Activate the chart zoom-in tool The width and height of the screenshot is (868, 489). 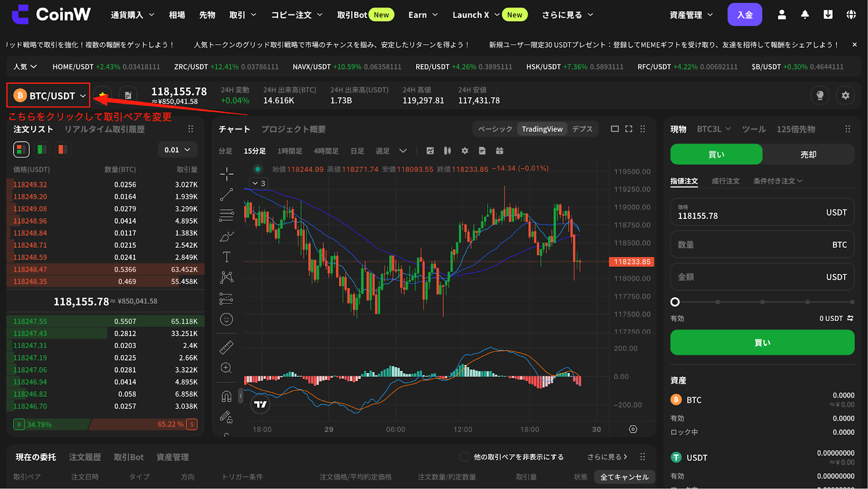pyautogui.click(x=227, y=368)
